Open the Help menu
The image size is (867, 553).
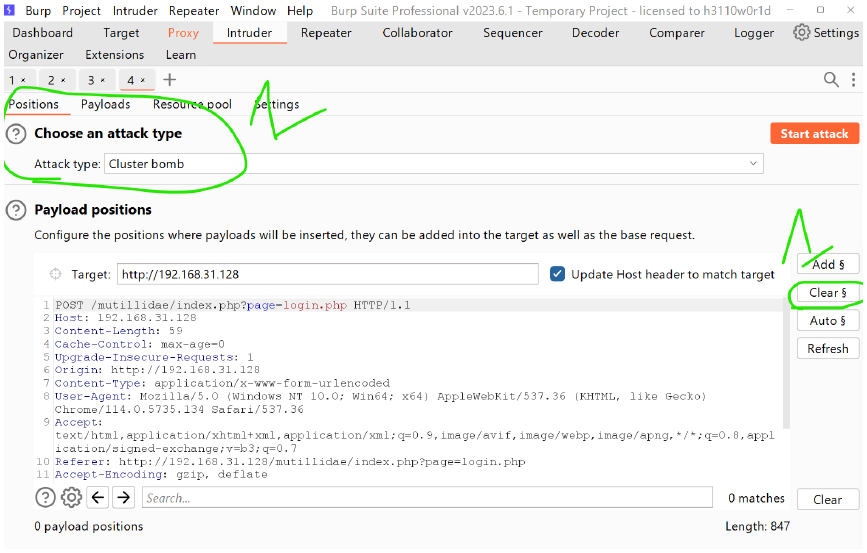point(300,11)
